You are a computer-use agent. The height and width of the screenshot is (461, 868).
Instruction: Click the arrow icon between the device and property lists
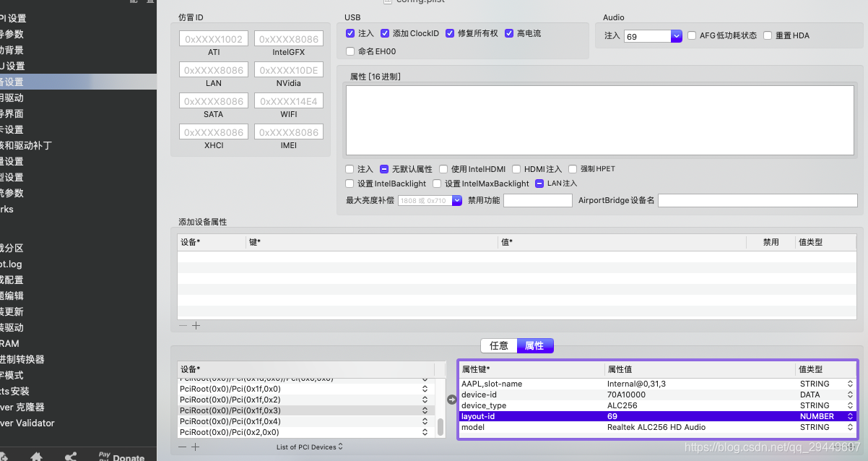(452, 399)
